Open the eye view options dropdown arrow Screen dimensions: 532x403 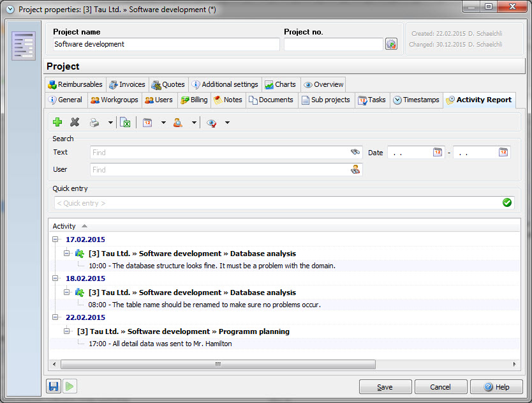(227, 123)
